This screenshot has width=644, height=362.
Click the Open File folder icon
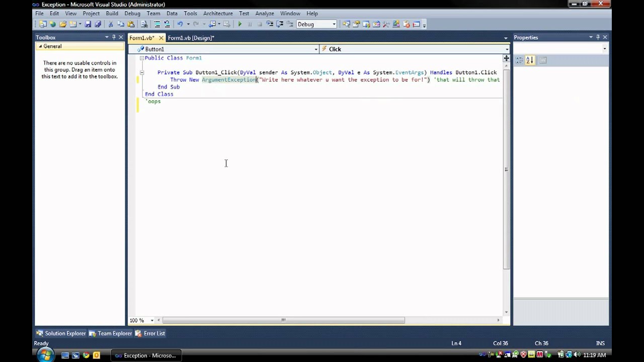(63, 24)
